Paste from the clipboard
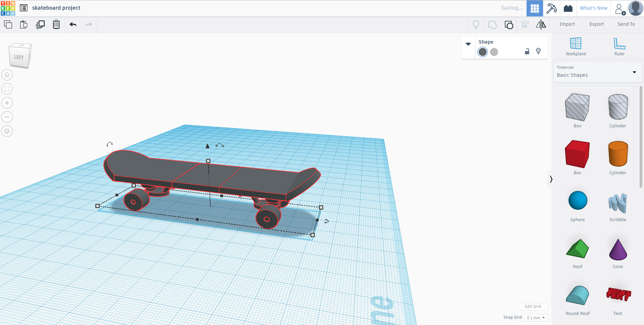The height and width of the screenshot is (325, 644). (x=23, y=24)
